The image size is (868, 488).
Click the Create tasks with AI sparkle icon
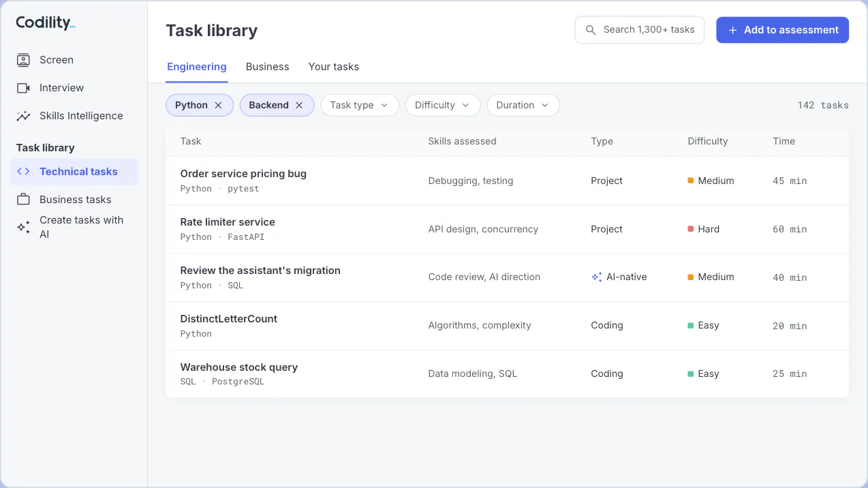pyautogui.click(x=23, y=227)
